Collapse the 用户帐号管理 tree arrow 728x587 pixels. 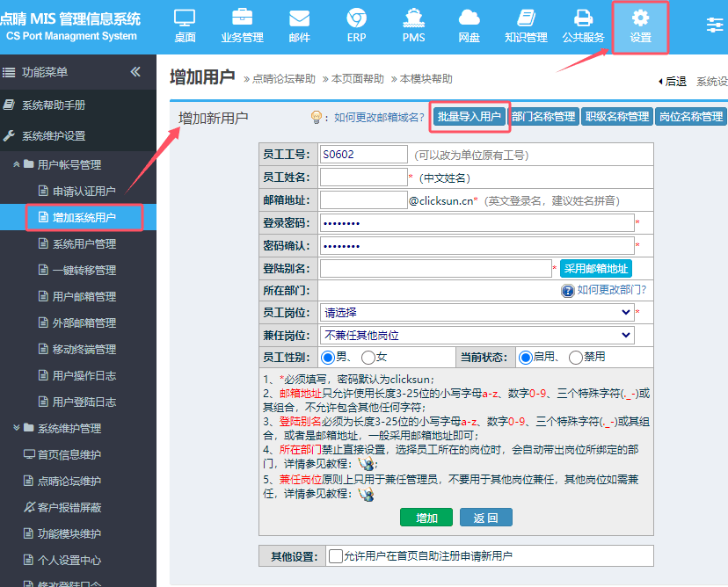16,164
